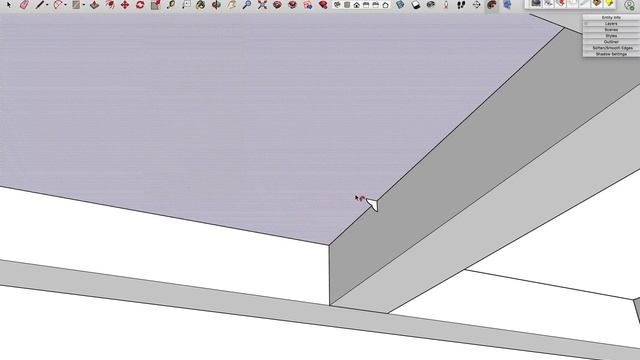640x360 pixels.
Task: Choose the Zoom magnifier tool
Action: click(x=247, y=5)
